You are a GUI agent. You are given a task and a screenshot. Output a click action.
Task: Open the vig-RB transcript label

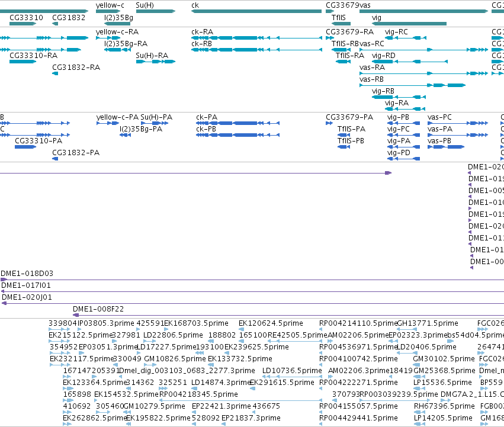383,91
